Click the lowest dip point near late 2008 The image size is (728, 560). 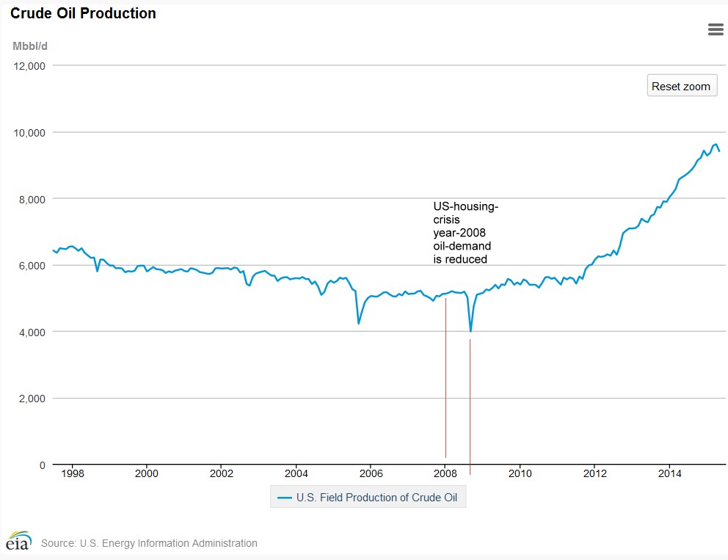[x=470, y=332]
